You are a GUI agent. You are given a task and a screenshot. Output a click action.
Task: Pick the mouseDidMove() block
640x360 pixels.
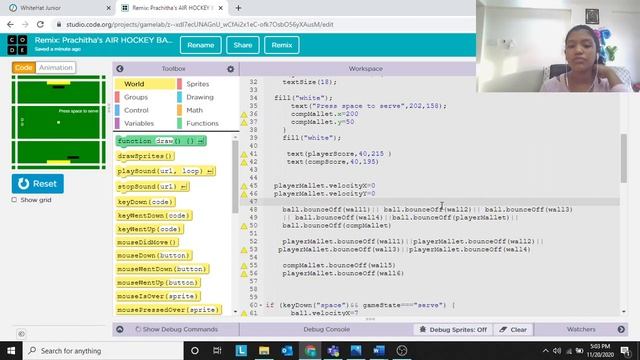147,242
